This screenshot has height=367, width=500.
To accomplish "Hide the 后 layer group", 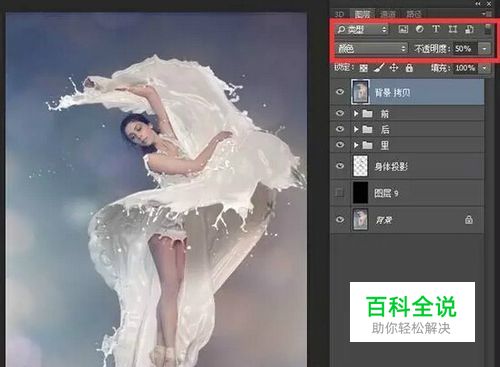I will pyautogui.click(x=340, y=129).
